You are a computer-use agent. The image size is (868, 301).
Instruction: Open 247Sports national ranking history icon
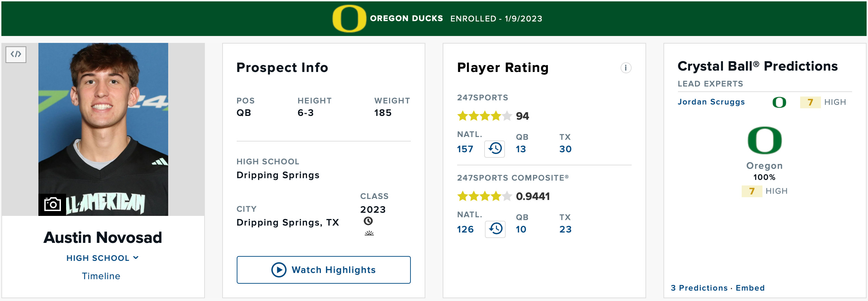coord(495,149)
